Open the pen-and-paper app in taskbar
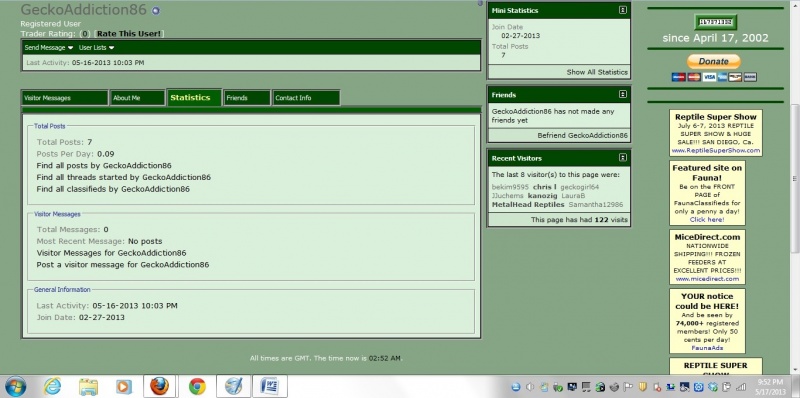Image resolution: width=800 pixels, height=398 pixels. (x=234, y=386)
